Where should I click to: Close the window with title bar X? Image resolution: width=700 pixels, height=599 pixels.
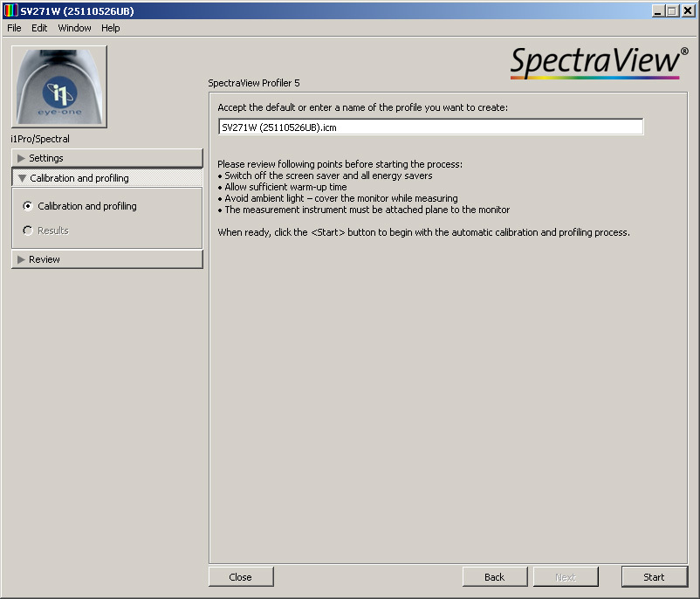[688, 10]
